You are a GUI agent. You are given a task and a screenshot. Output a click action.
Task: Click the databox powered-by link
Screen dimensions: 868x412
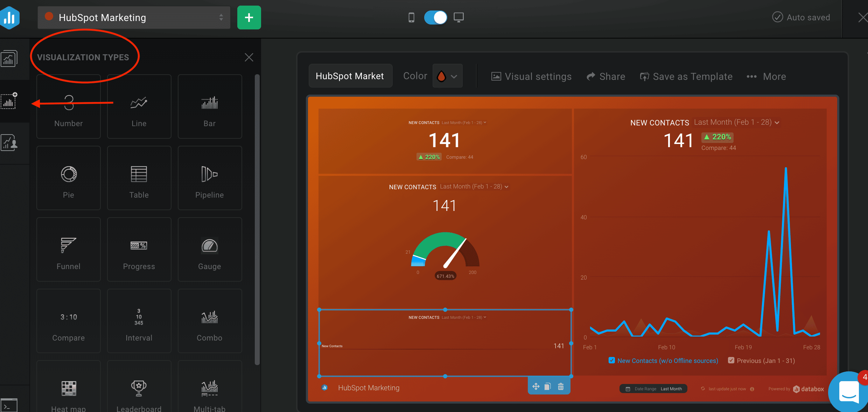click(x=808, y=389)
